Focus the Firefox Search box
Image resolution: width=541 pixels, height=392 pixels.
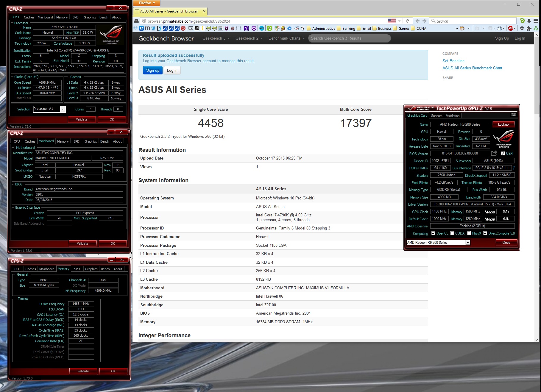tap(473, 21)
